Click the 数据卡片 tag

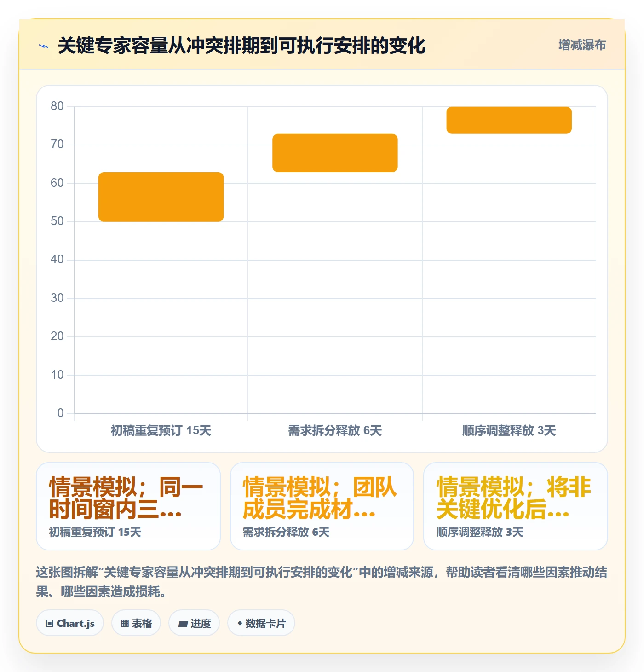click(261, 623)
